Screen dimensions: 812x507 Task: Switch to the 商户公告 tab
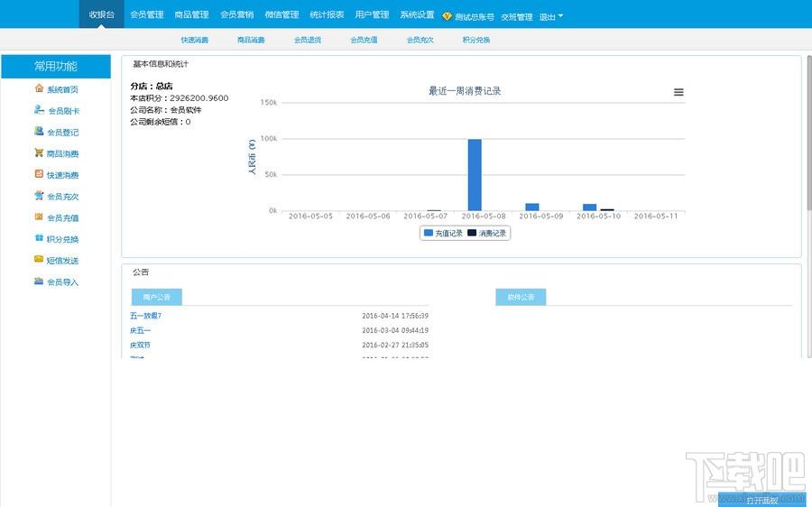pyautogui.click(x=157, y=298)
